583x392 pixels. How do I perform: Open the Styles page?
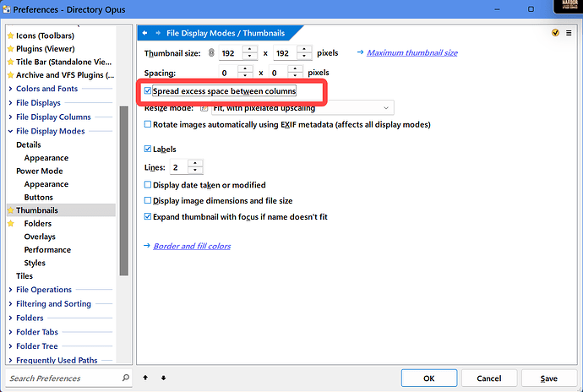[x=35, y=263]
